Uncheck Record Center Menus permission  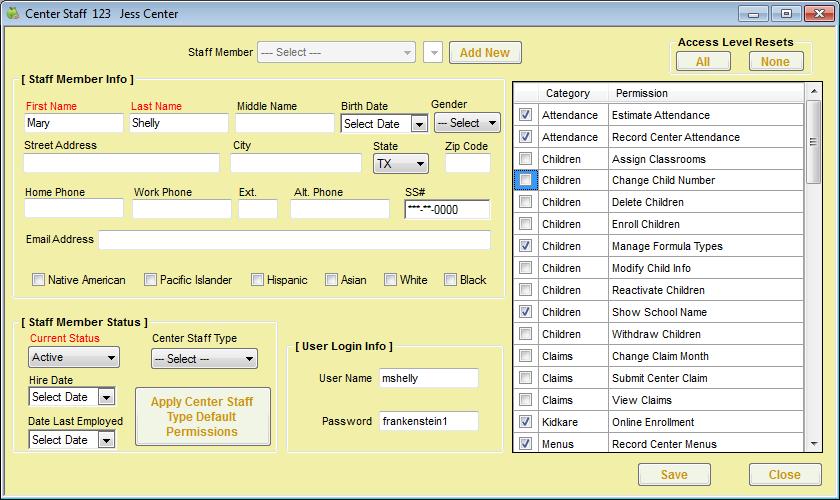pyautogui.click(x=526, y=443)
